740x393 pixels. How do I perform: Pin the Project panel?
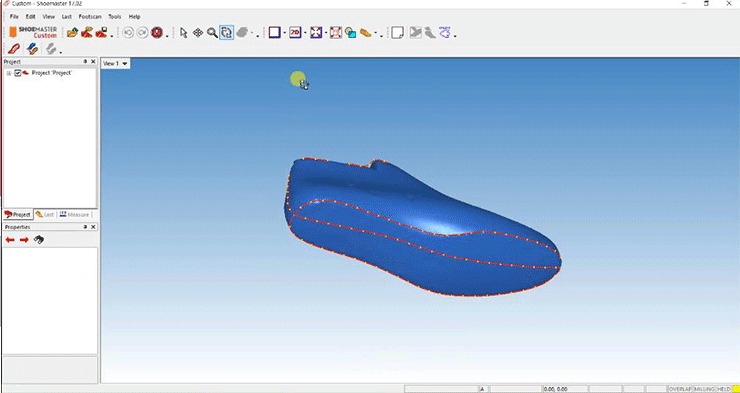pyautogui.click(x=85, y=62)
